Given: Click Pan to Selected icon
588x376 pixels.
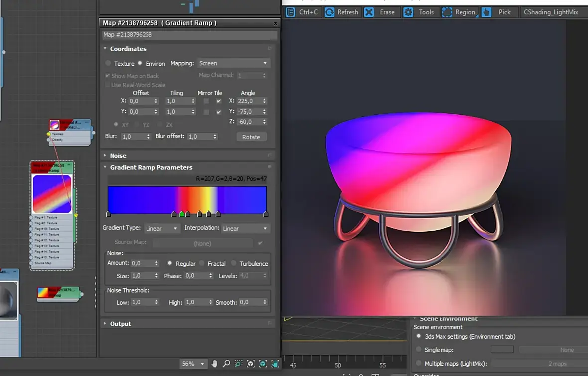Looking at the screenshot, I should point(275,364).
